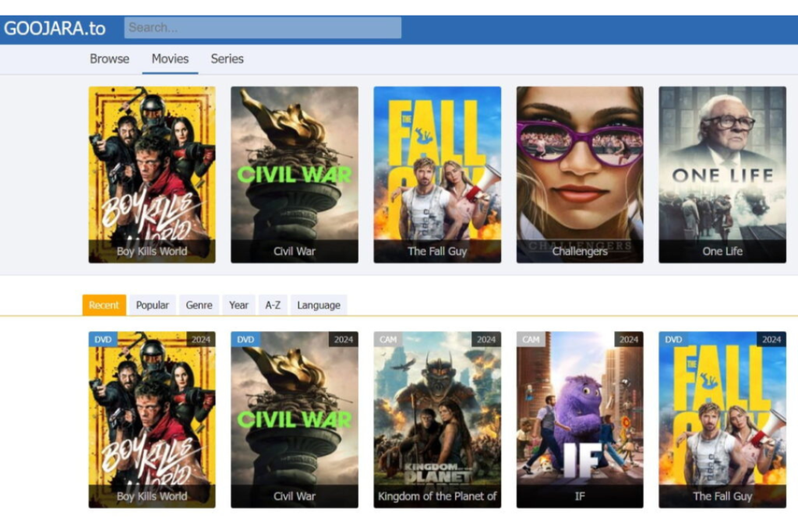
Task: Open featured Boy Kills World poster
Action: point(152,174)
